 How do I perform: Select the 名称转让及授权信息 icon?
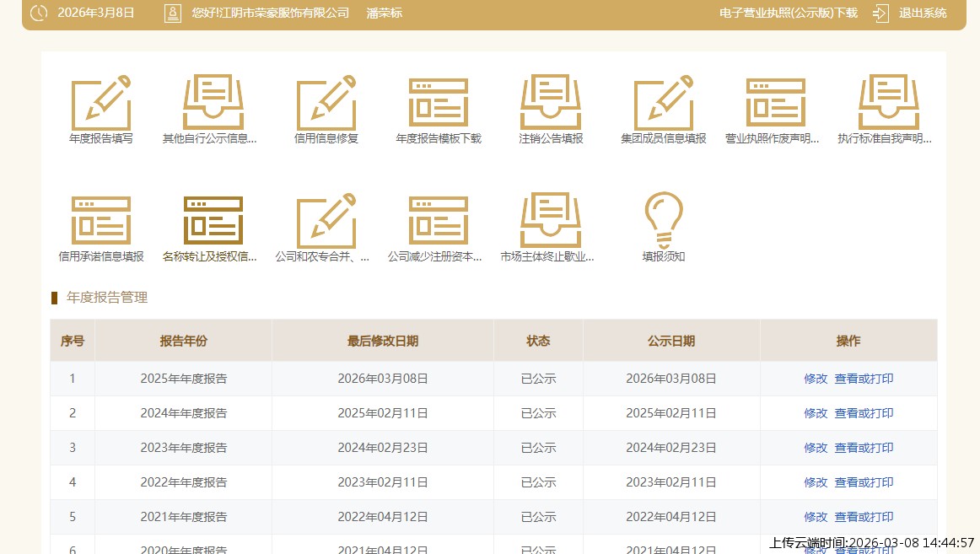213,223
